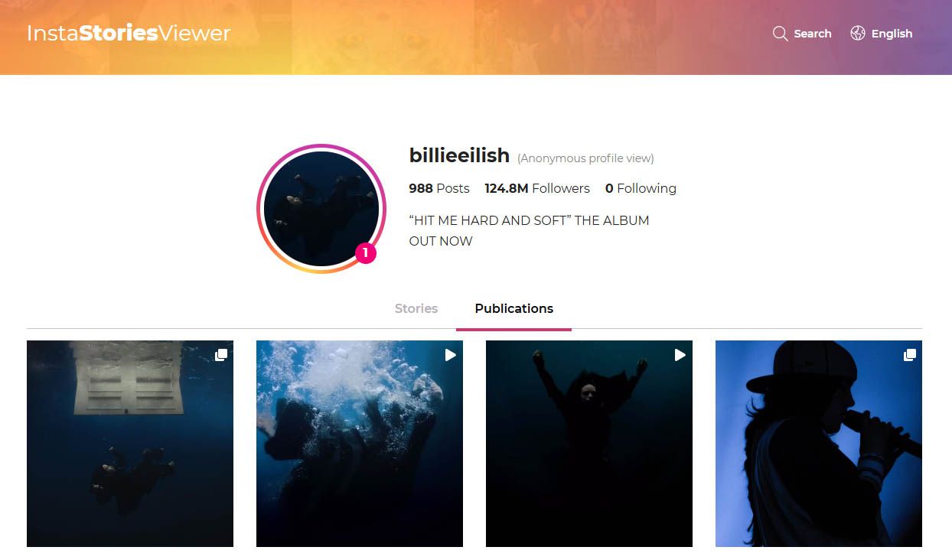Click the magnifying glass search icon
Image resolution: width=952 pixels, height=560 pixels.
(x=780, y=34)
